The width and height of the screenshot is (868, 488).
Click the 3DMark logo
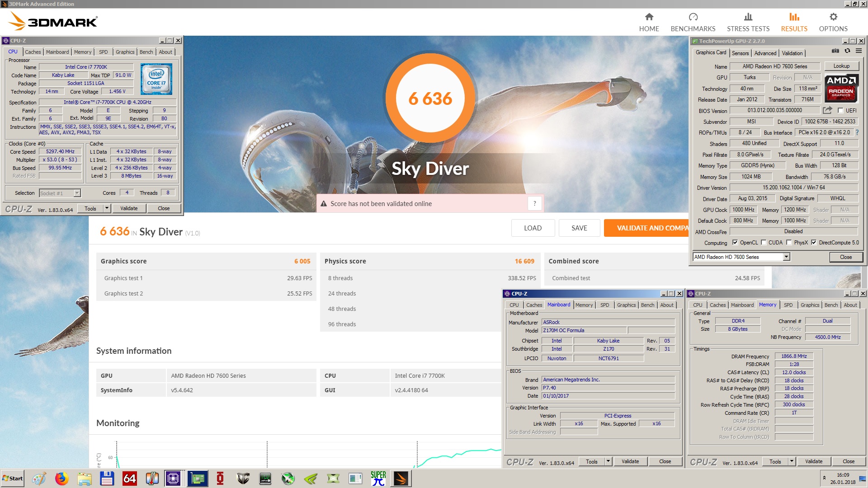click(x=53, y=21)
